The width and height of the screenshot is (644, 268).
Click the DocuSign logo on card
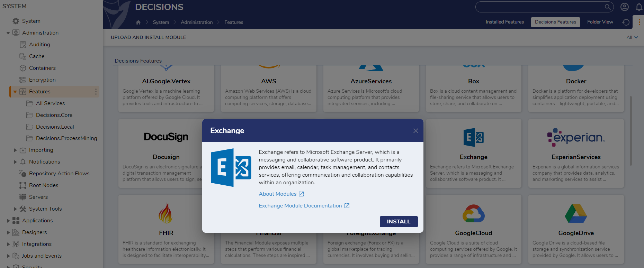[x=166, y=137]
